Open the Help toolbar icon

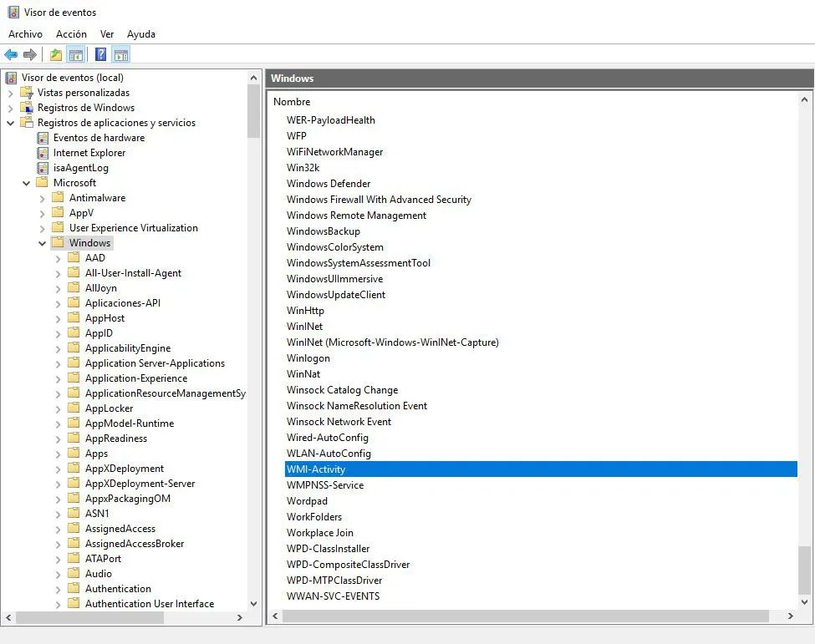101,54
